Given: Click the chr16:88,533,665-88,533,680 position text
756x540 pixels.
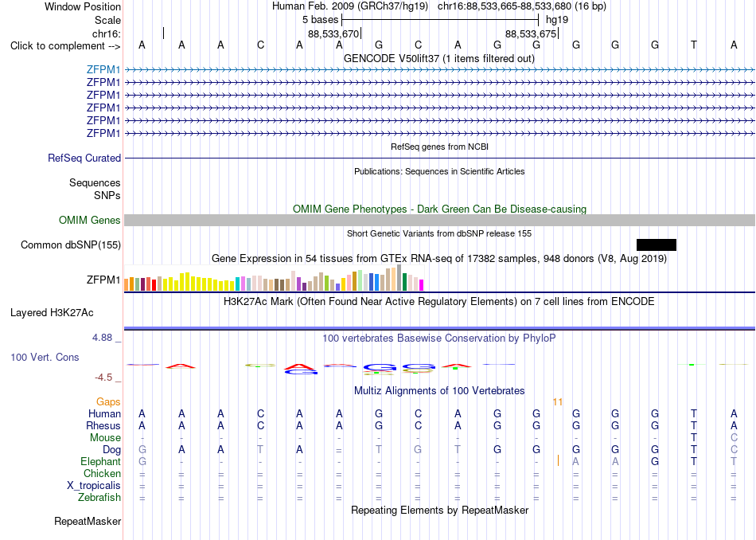Looking at the screenshot, I should point(522,6).
